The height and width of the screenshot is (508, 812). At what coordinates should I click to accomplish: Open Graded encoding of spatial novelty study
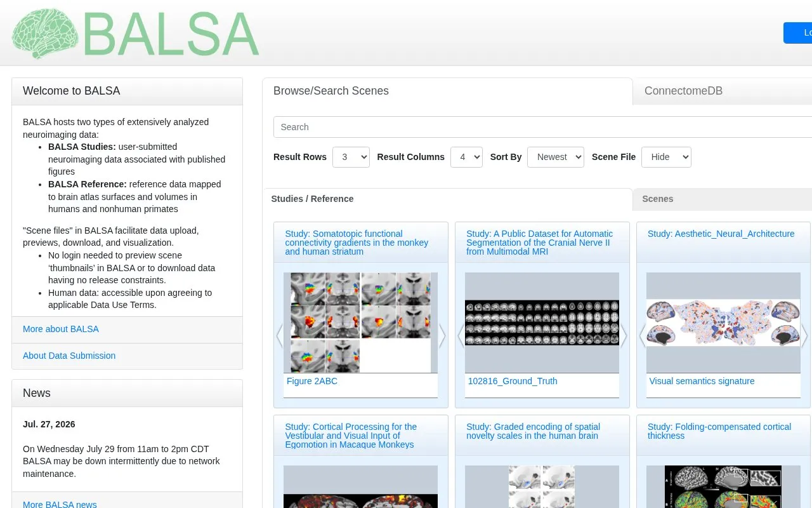(533, 431)
